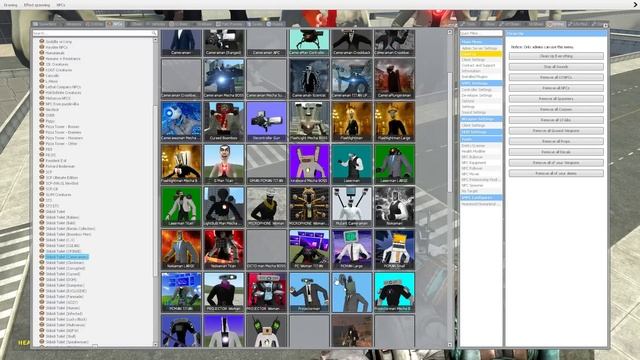
Task: Open Sound Settings entry
Action: tap(481, 112)
